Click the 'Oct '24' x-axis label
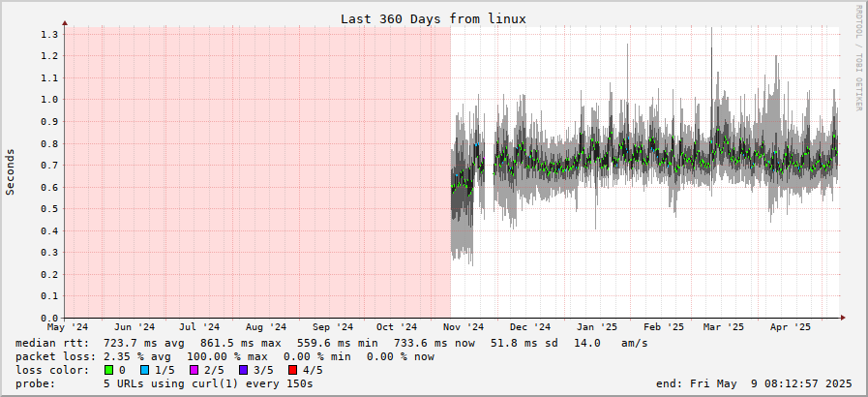The width and height of the screenshot is (868, 397). (x=398, y=328)
